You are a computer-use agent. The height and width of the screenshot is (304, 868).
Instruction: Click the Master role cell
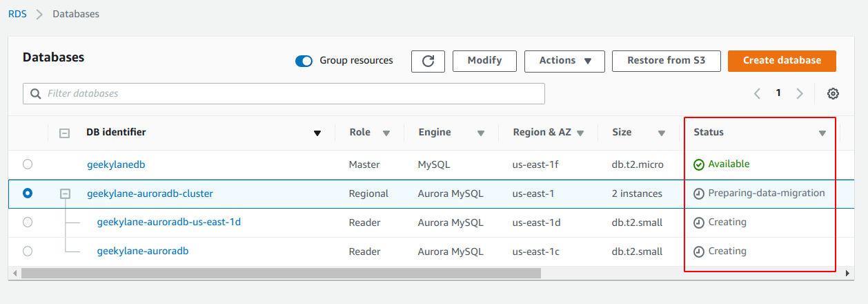[x=364, y=164]
